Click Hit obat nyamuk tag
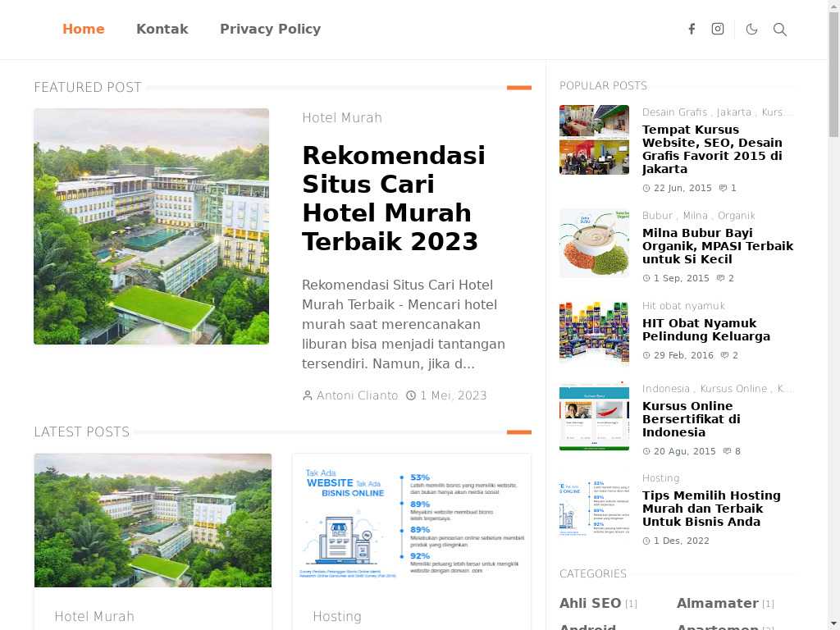Viewport: 840px width, 630px height. click(x=683, y=306)
